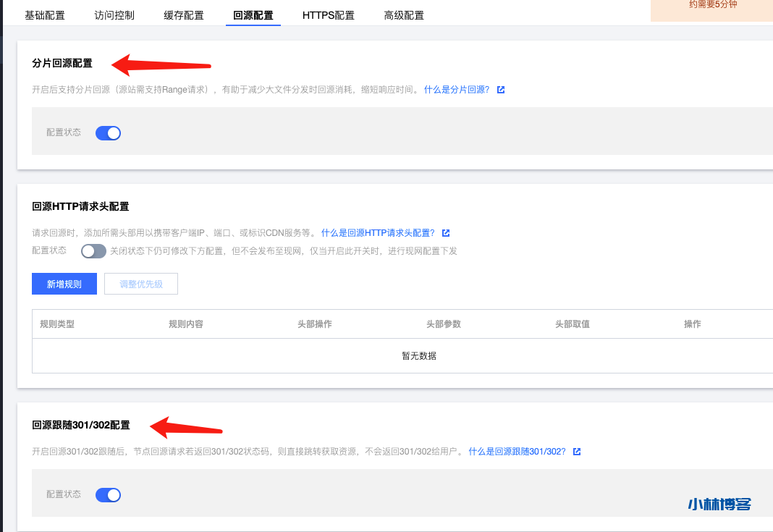Open the 高级配置 tab
773x532 pixels.
tap(404, 14)
